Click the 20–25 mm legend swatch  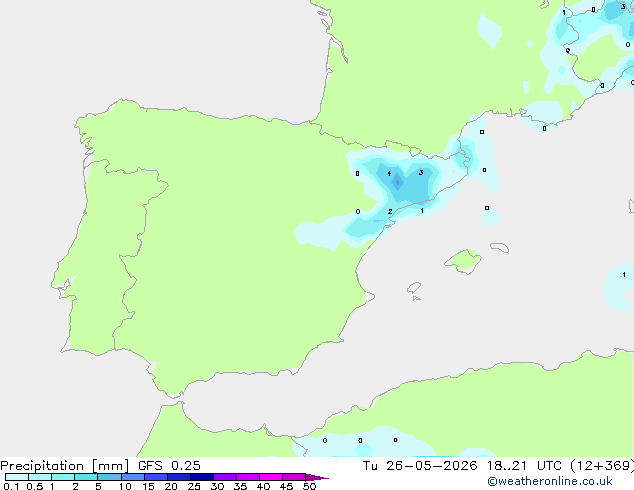click(179, 477)
